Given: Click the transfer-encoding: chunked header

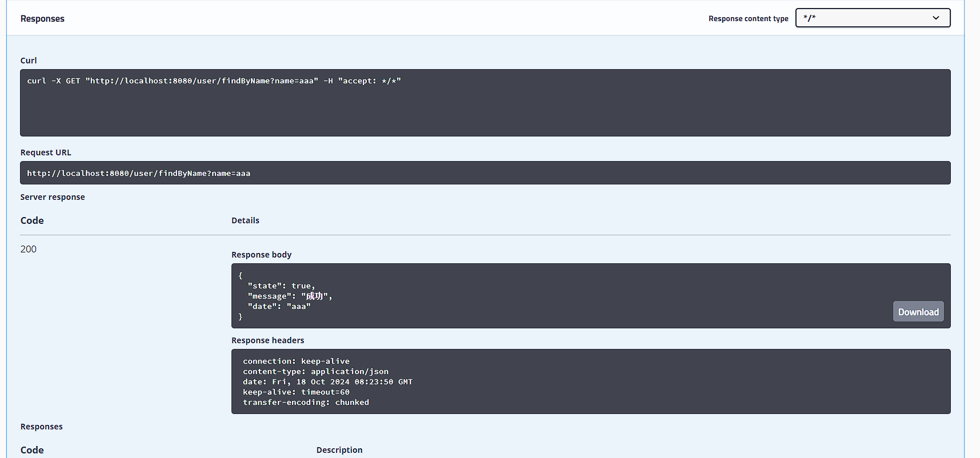Looking at the screenshot, I should [306, 403].
